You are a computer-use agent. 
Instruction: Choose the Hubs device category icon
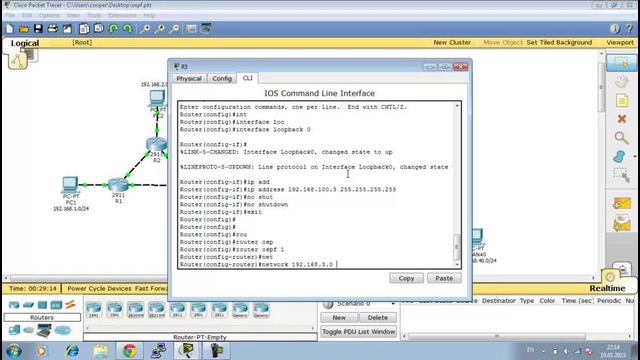pyautogui.click(x=42, y=305)
